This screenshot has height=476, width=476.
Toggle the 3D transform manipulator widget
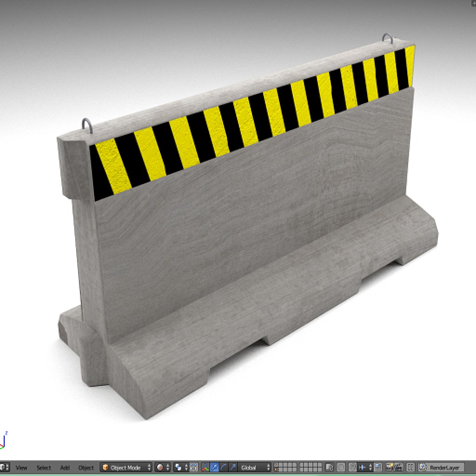tap(205, 467)
